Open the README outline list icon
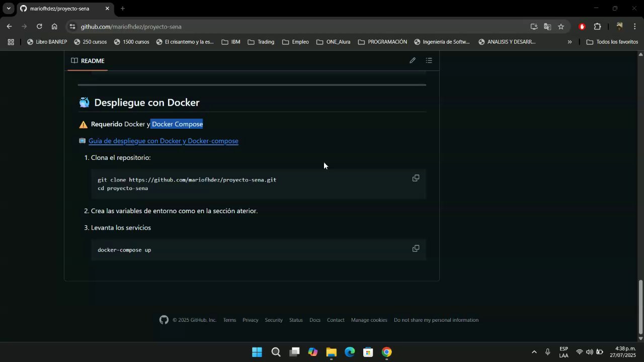644x362 pixels. (429, 60)
